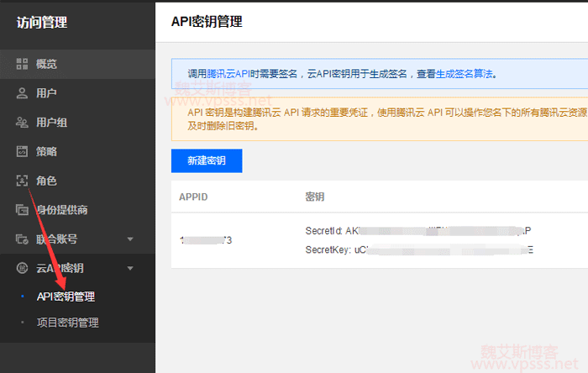Click the 概览 overview grid icon
Screen dimensions: 588x373
[23, 64]
